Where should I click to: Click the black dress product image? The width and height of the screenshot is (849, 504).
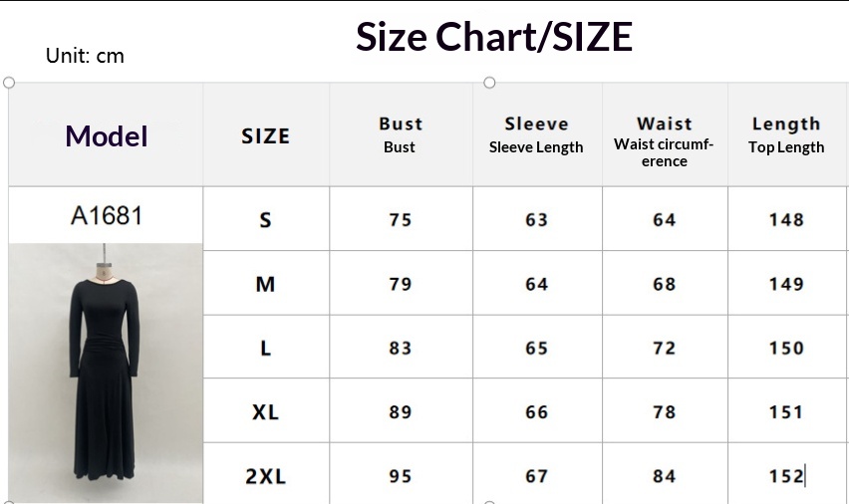(x=105, y=373)
